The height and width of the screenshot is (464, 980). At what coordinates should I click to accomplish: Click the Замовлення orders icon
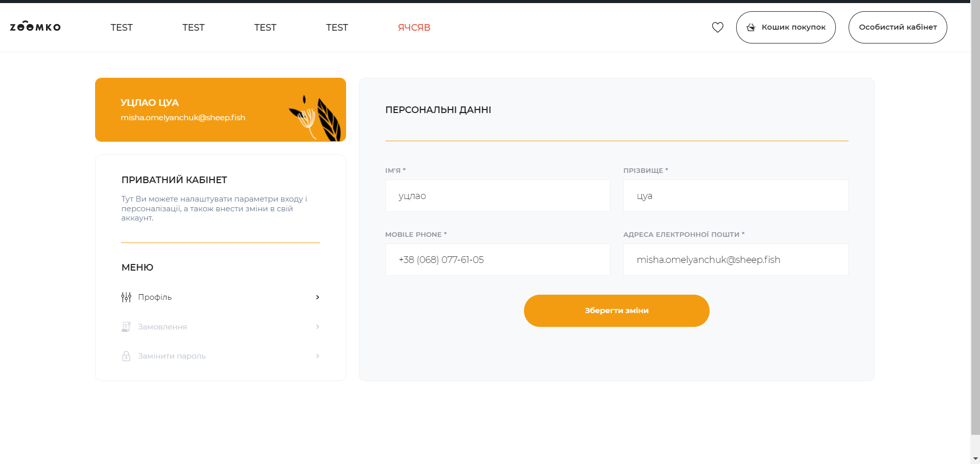[126, 327]
